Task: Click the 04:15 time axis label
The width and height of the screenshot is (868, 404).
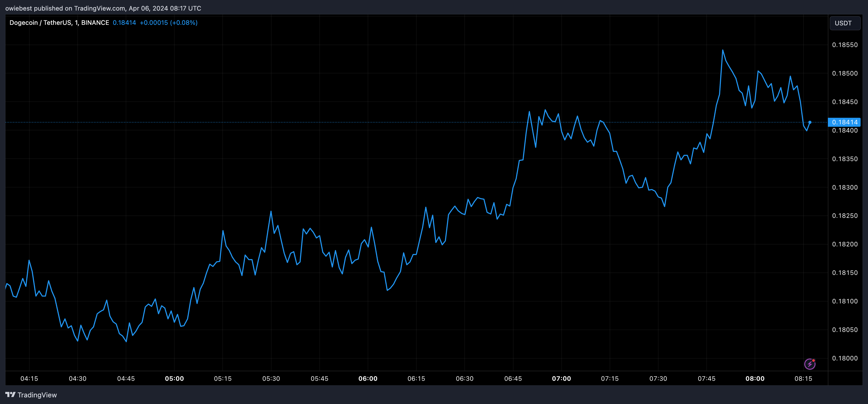Action: (x=29, y=378)
